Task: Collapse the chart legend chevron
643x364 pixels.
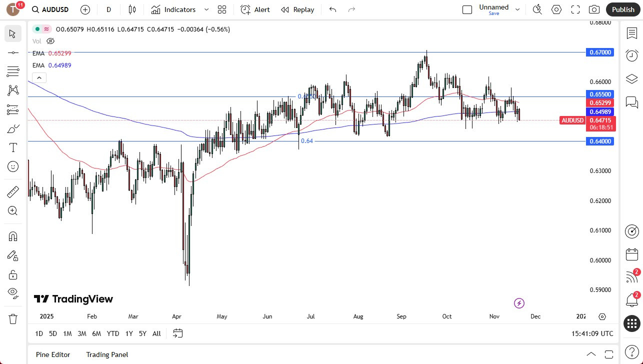Action: pos(39,77)
